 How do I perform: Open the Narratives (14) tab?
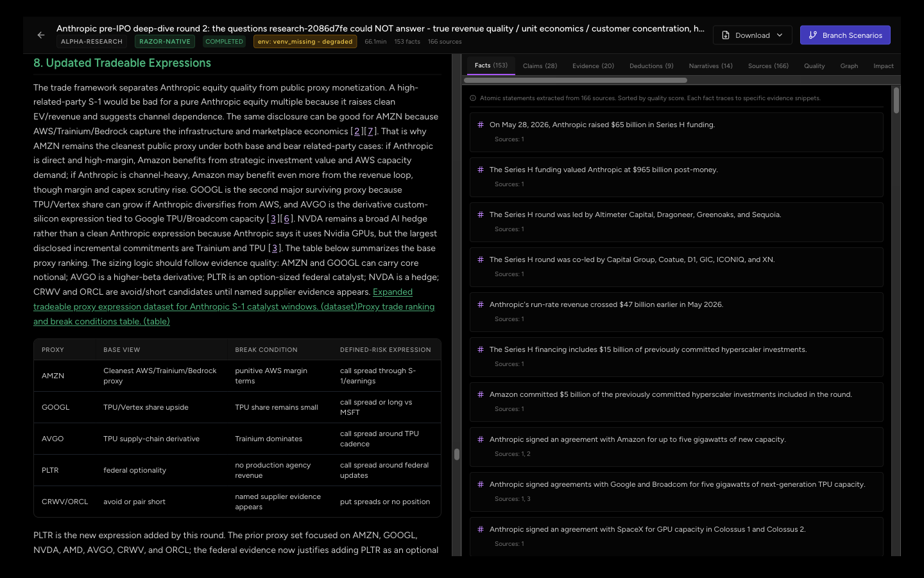(x=710, y=66)
